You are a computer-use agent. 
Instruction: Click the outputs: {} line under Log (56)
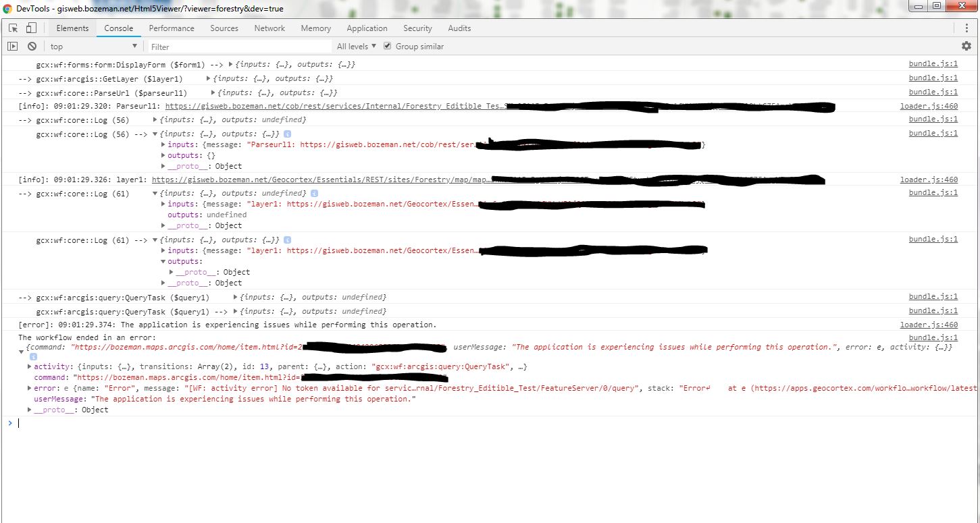pos(192,155)
